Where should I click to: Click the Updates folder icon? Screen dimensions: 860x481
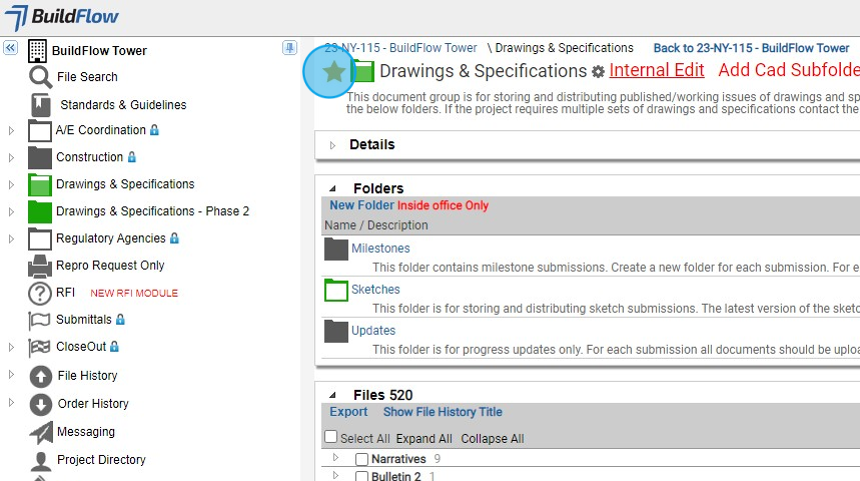(x=336, y=331)
